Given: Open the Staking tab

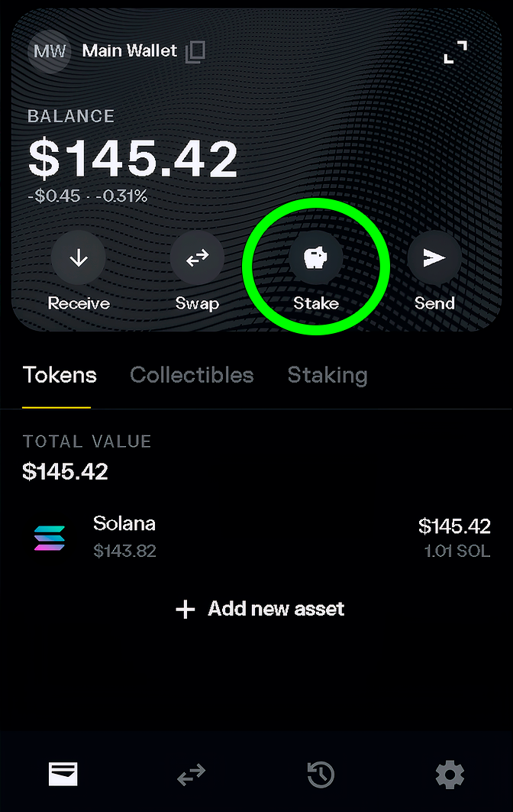Looking at the screenshot, I should pos(327,375).
